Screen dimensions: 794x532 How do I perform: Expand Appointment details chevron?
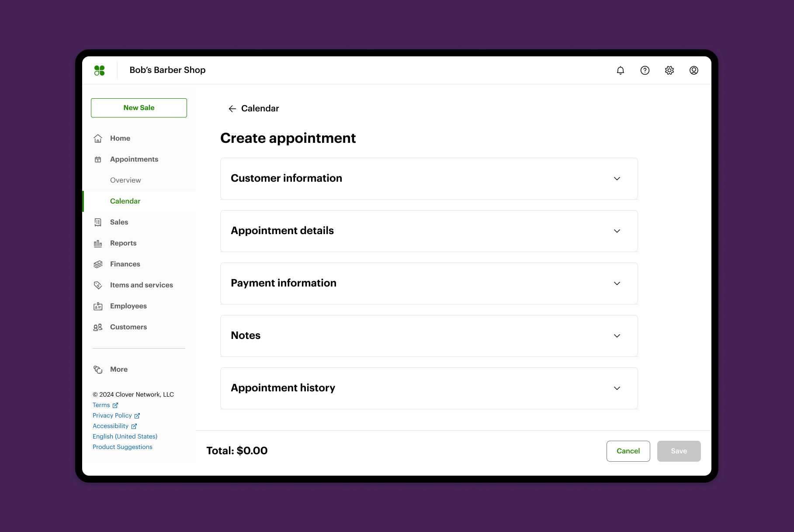coord(617,231)
